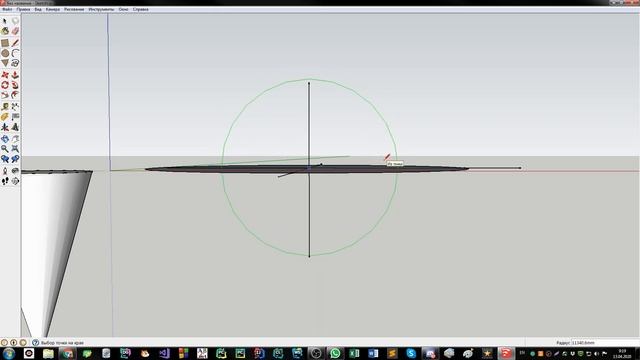Click the status bar help question-mark icon

[x=35, y=343]
